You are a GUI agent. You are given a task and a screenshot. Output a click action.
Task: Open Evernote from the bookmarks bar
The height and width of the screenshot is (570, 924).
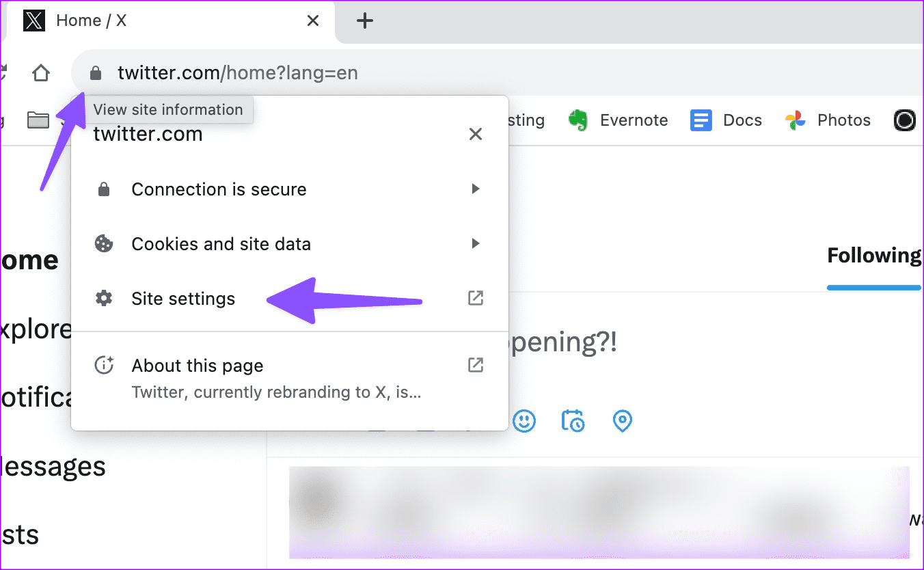[x=619, y=120]
